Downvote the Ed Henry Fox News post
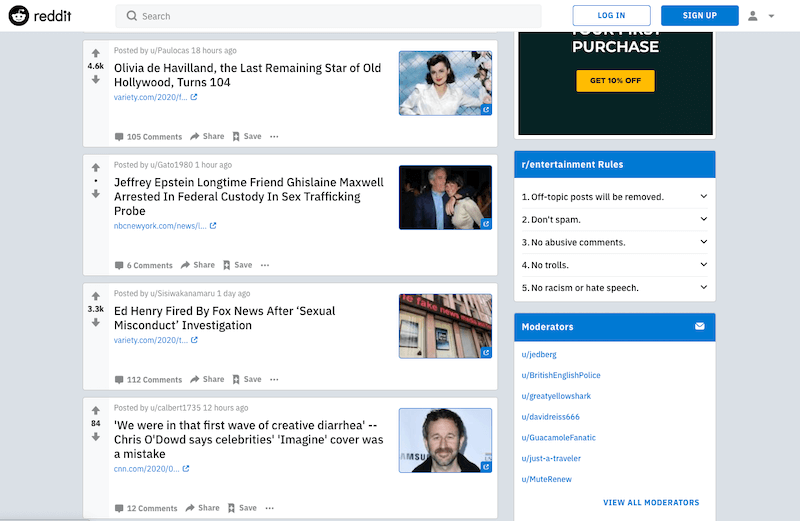The image size is (800, 521). point(95,322)
